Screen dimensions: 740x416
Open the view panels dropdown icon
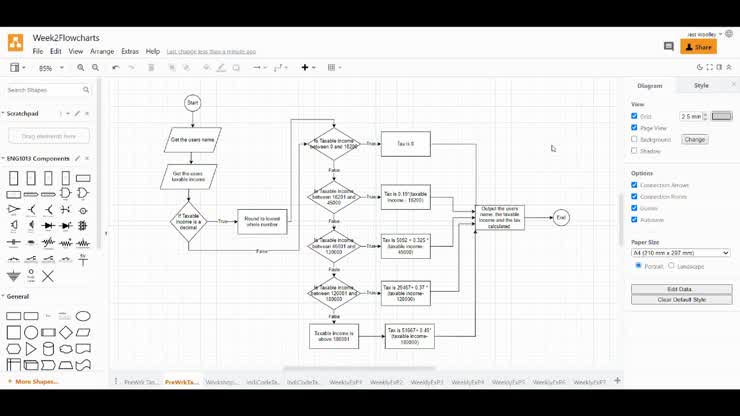click(18, 68)
